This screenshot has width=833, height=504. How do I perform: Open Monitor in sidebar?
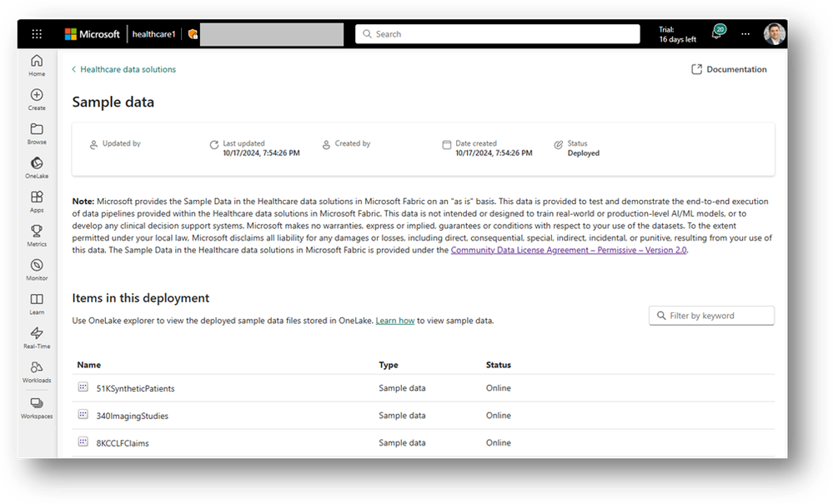pyautogui.click(x=37, y=270)
